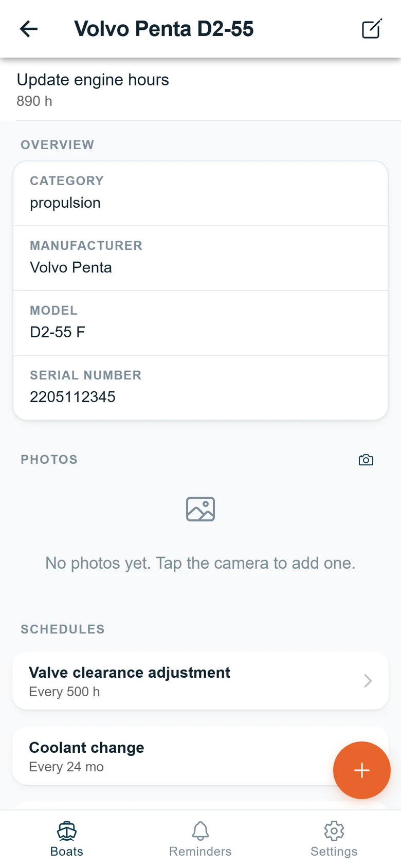Tap the Settings gear icon
Screen dimensions: 401x868
pos(334,831)
